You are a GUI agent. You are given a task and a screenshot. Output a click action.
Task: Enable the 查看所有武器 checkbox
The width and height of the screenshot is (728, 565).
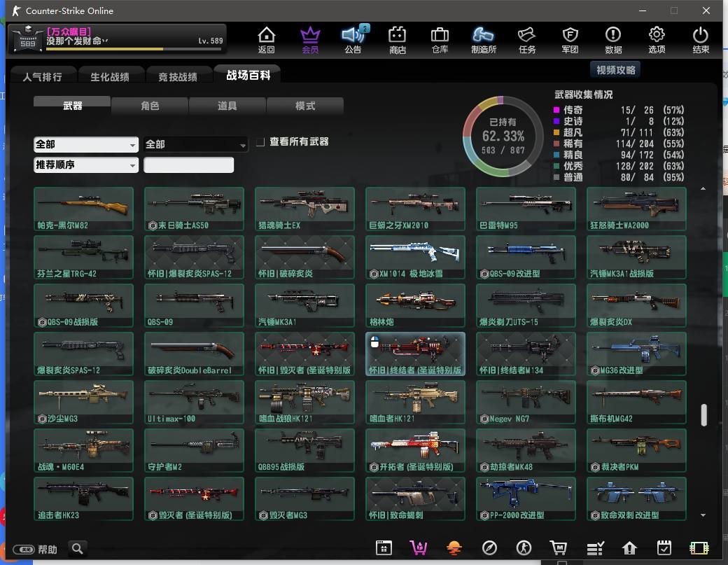coord(260,141)
